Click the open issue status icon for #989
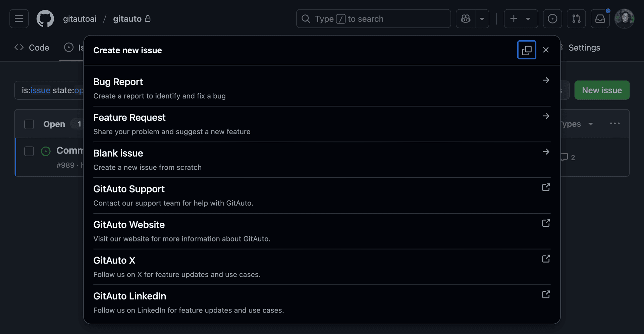 tap(46, 151)
